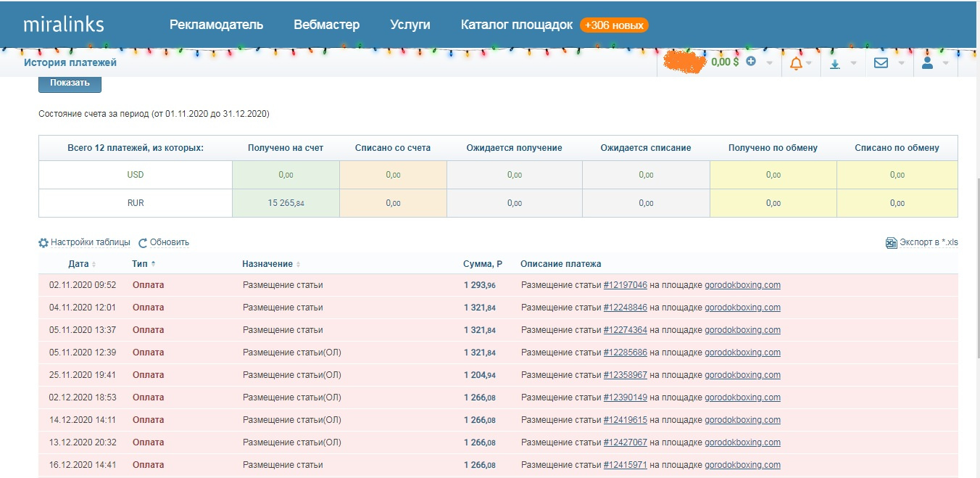Open gorodokboxing.com link in 04.11.2020 12:01 row
Image resolution: width=980 pixels, height=478 pixels.
click(x=743, y=308)
